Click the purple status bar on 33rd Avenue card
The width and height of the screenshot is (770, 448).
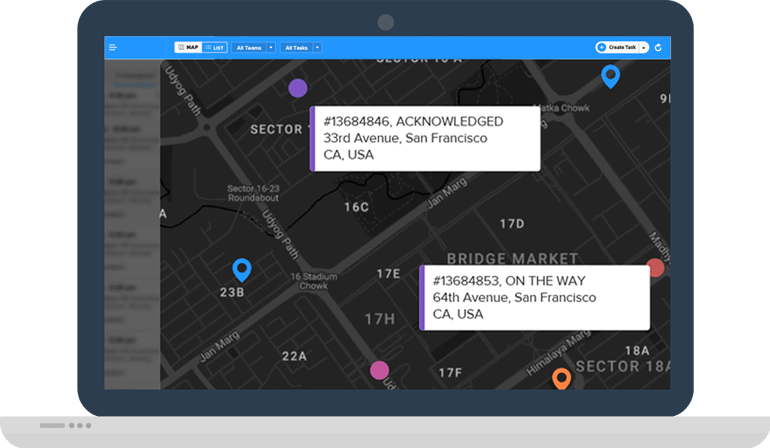point(312,138)
